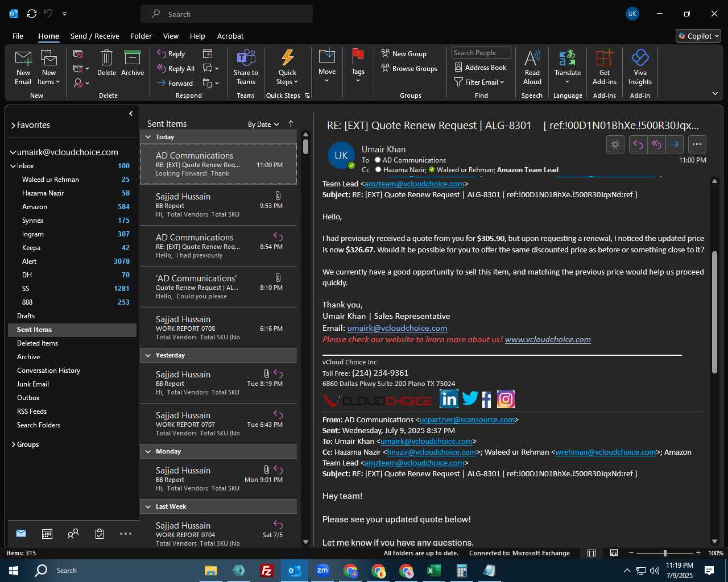Collapse the umairk@vcloudchoice.com account
This screenshot has height=582, width=728.
(13, 152)
